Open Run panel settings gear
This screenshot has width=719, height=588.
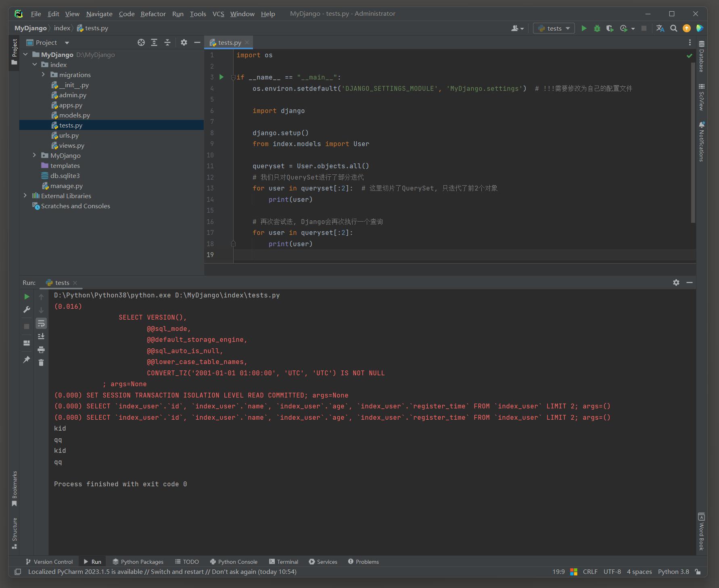coord(676,282)
